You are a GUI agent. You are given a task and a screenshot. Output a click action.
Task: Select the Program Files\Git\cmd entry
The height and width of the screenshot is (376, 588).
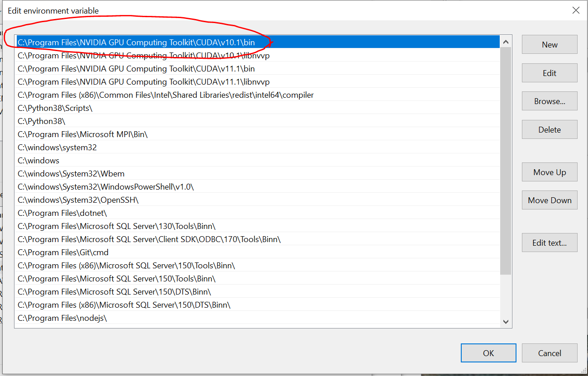tap(258, 252)
